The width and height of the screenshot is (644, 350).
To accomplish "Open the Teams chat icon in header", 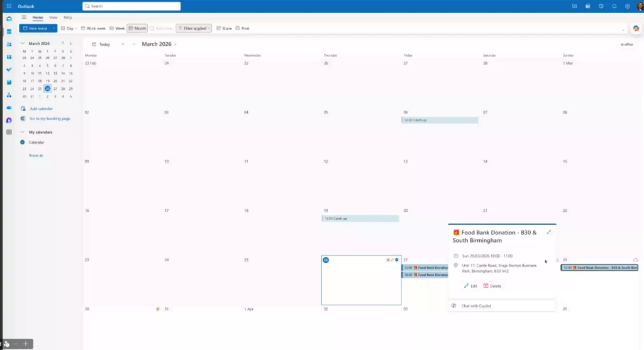I will coord(574,6).
